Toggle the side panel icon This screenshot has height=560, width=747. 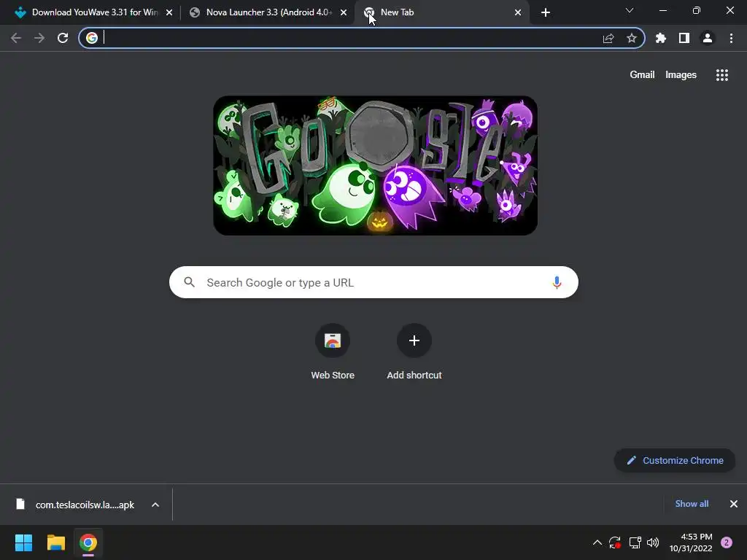pos(684,38)
